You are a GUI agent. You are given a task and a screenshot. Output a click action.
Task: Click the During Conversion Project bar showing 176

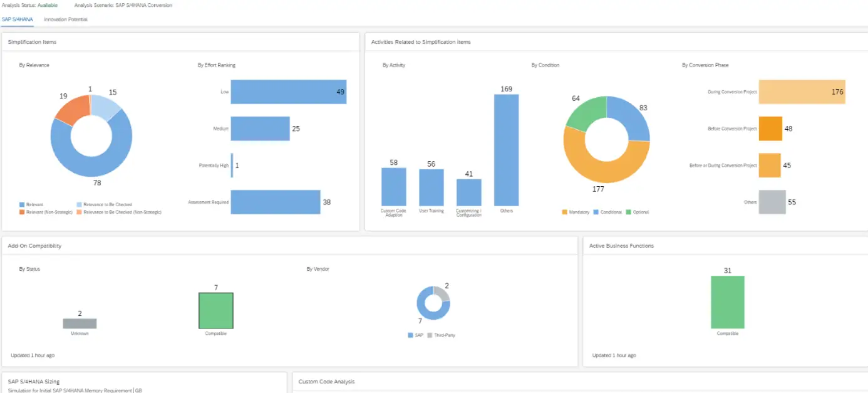802,92
